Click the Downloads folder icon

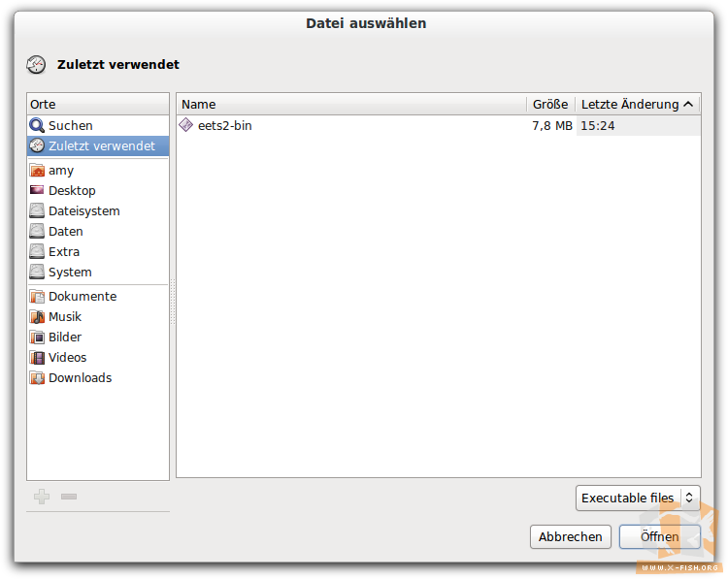pos(37,378)
